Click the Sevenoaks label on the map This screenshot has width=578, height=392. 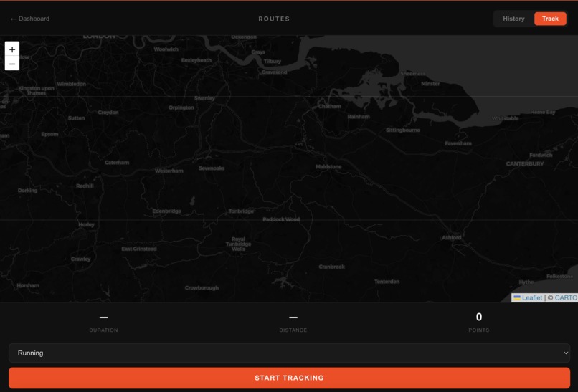click(x=212, y=168)
